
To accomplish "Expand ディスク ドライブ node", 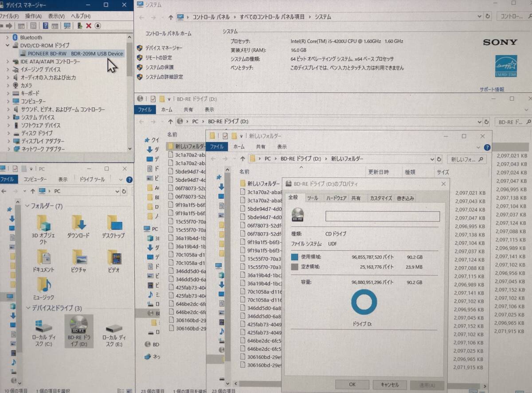I will (8, 133).
